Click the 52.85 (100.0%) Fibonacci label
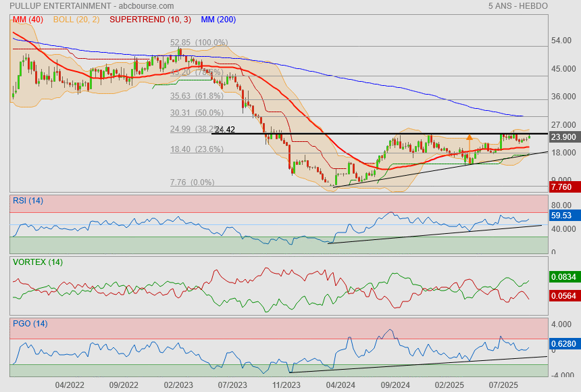 coord(199,42)
